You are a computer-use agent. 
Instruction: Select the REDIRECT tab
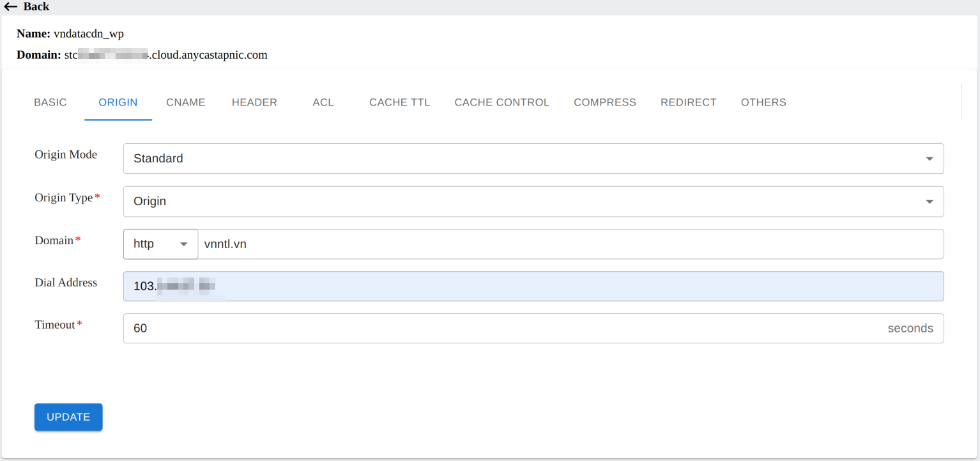[688, 102]
